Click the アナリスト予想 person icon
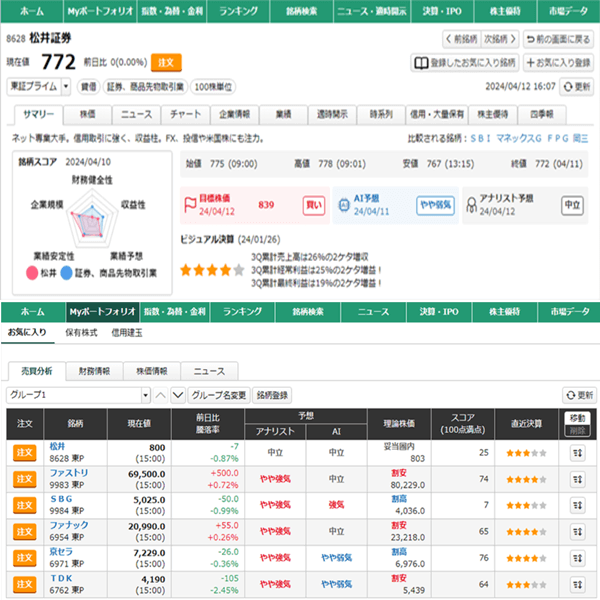Image resolution: width=600 pixels, height=600 pixels. click(x=471, y=205)
